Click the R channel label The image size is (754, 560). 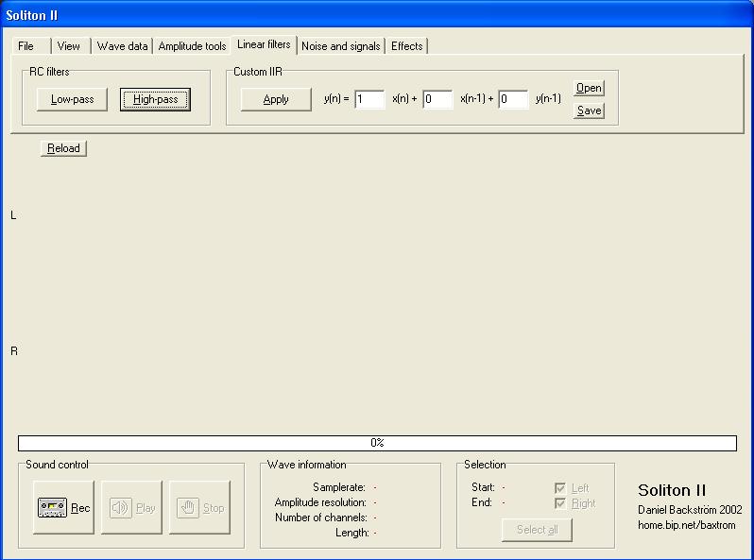coord(14,351)
